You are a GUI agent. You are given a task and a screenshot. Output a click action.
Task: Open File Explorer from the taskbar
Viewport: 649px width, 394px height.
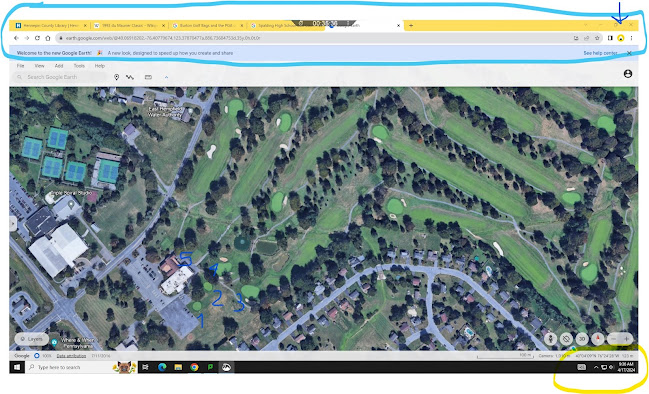pos(178,367)
